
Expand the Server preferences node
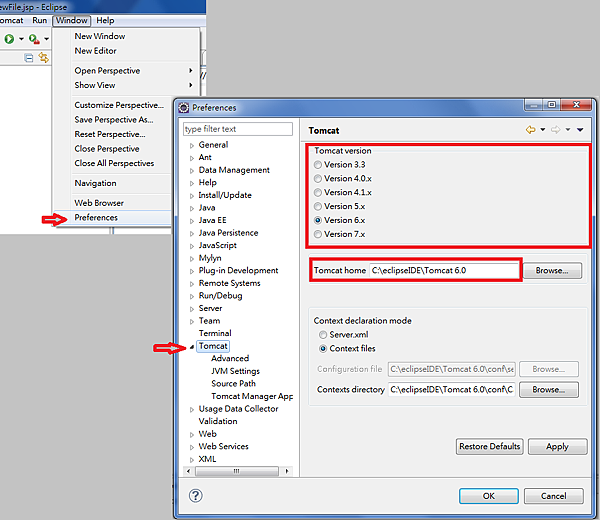coord(192,309)
